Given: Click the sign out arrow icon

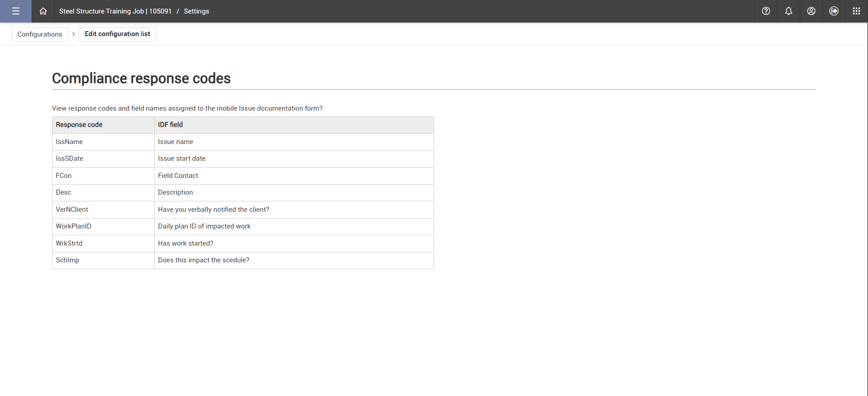Looking at the screenshot, I should (x=834, y=11).
